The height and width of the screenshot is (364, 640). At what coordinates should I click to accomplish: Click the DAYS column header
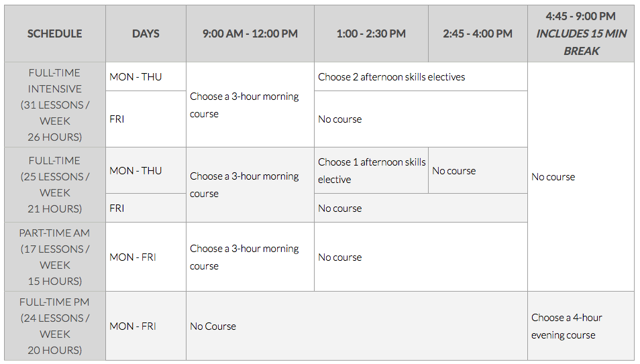point(146,34)
